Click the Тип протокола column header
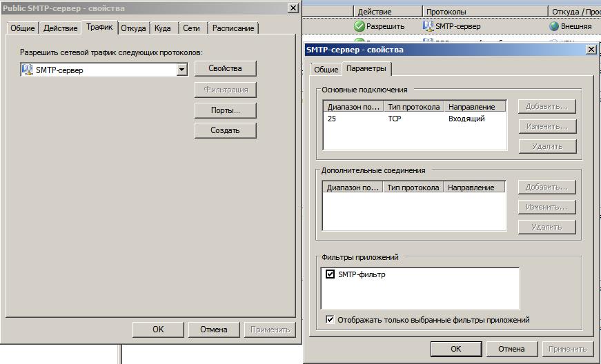The width and height of the screenshot is (601, 364). click(x=413, y=107)
